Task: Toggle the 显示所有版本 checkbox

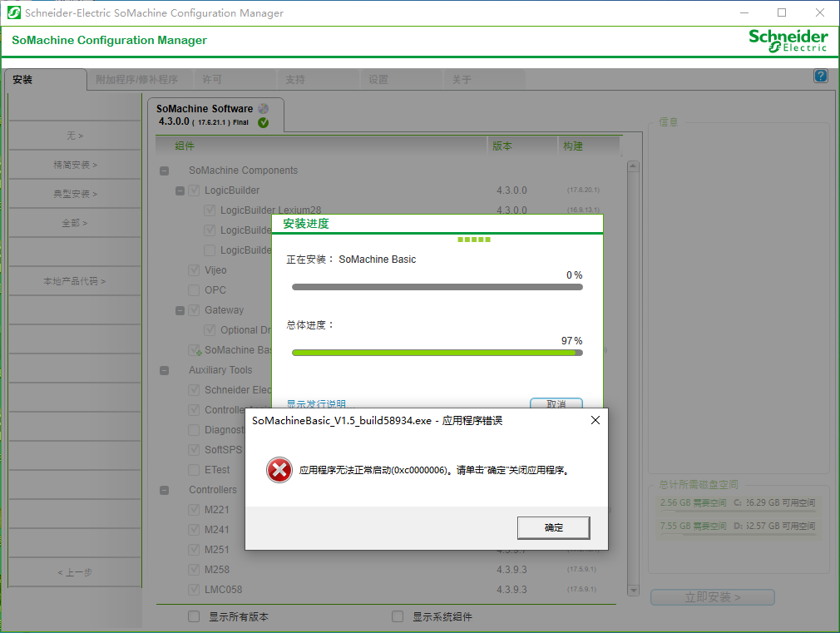Action: tap(194, 617)
